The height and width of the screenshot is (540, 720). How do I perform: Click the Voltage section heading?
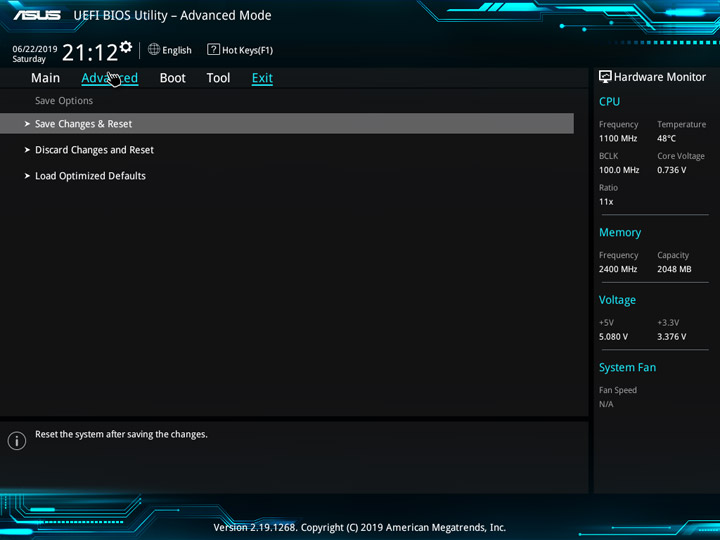pos(617,300)
